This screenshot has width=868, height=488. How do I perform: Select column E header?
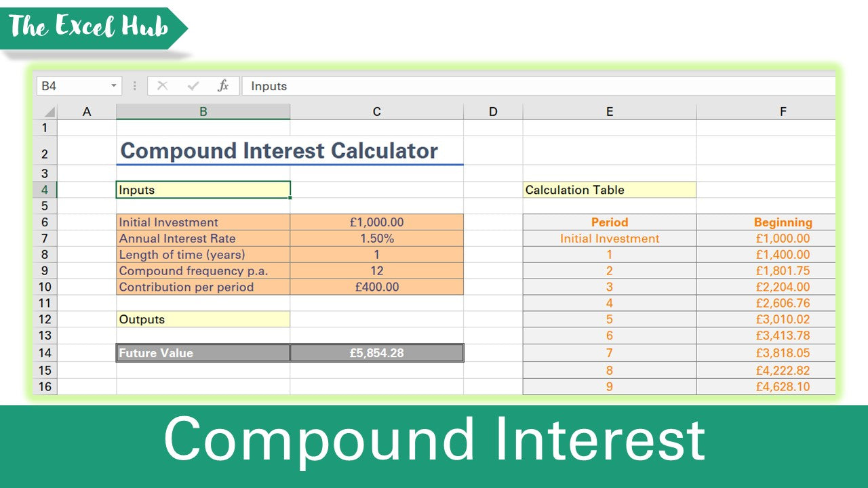pos(609,111)
